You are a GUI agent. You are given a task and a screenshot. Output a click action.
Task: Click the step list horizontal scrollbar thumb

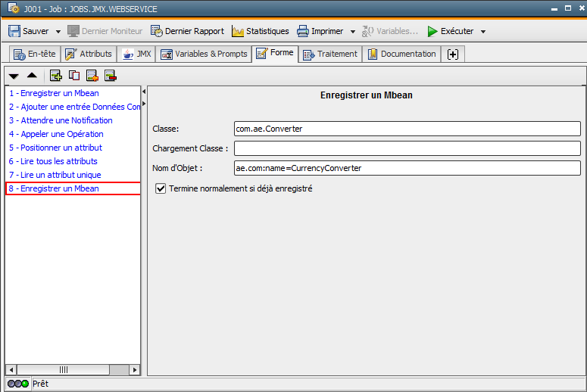[x=63, y=369]
